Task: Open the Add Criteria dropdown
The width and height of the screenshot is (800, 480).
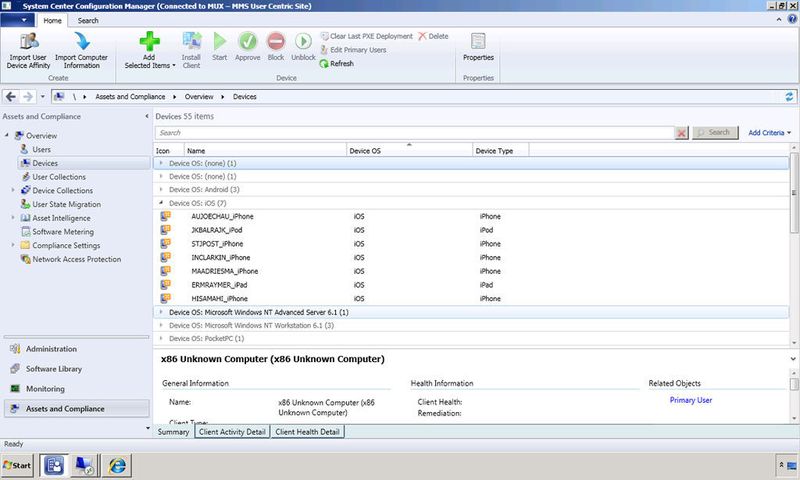Action: click(x=769, y=133)
